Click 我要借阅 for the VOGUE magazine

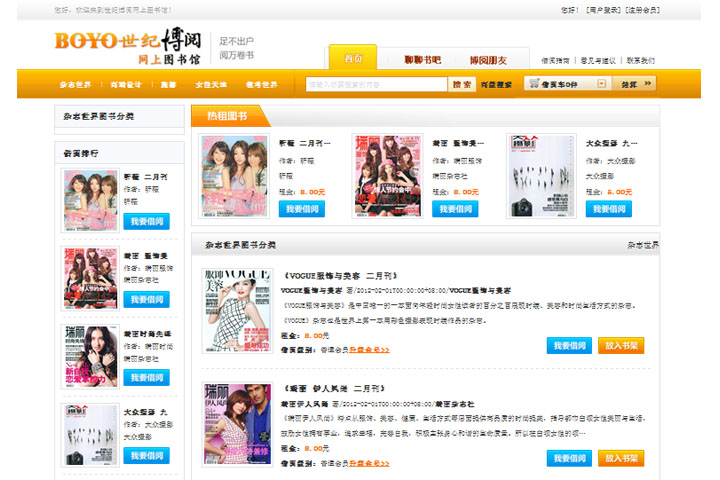[x=569, y=345]
